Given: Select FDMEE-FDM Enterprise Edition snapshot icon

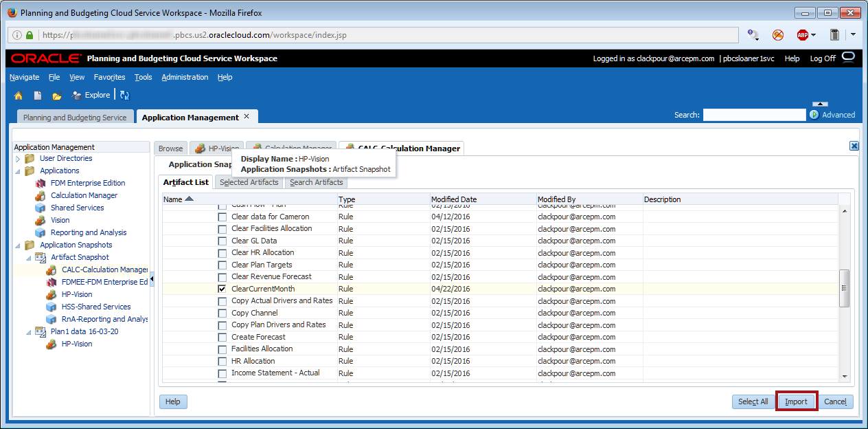Looking at the screenshot, I should coord(51,282).
